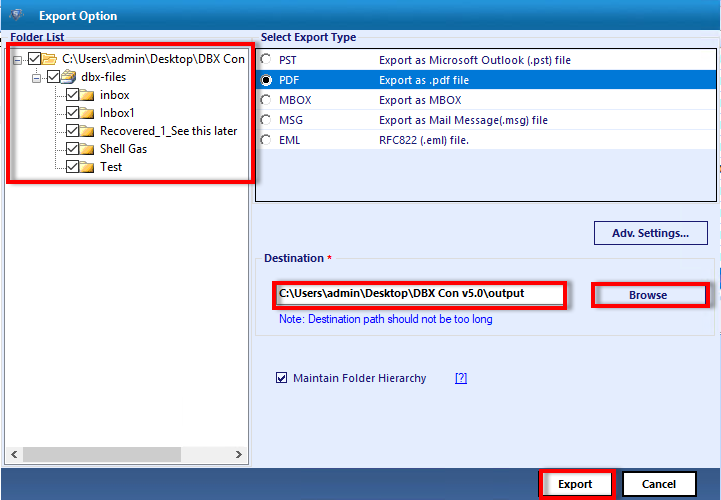The image size is (721, 500).
Task: Click the Test folder icon
Action: (87, 167)
